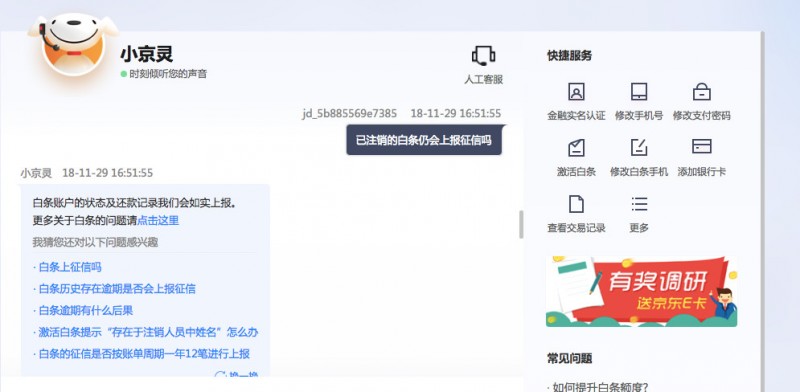Image resolution: width=800 pixels, height=392 pixels.
Task: Click the 常见问题 heading
Action: click(569, 358)
